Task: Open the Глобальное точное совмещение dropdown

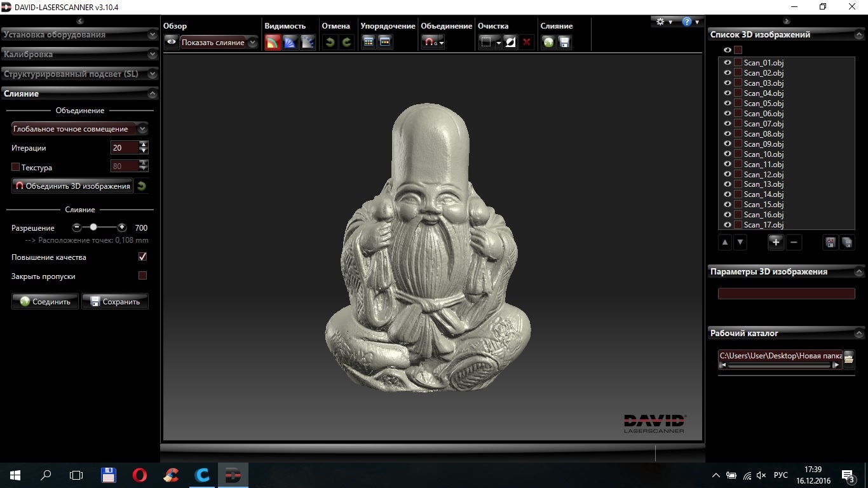Action: click(x=79, y=129)
